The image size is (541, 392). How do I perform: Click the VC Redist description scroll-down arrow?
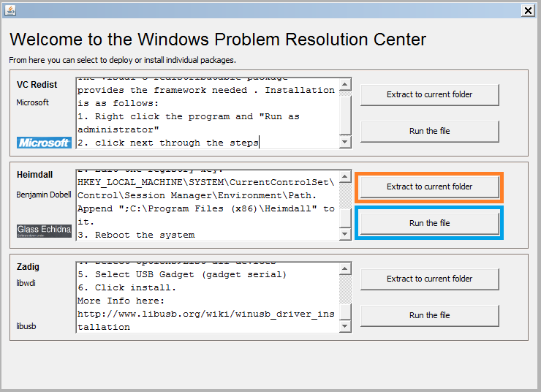[x=345, y=142]
